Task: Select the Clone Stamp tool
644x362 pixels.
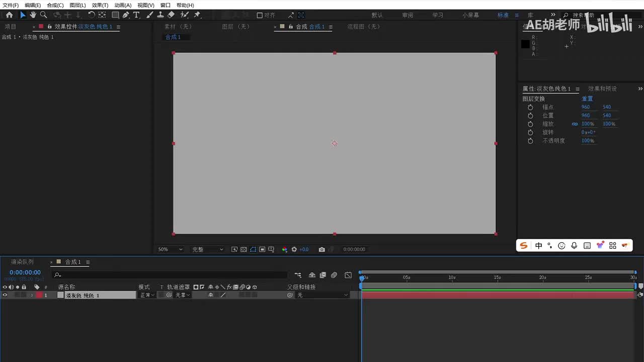Action: 160,15
